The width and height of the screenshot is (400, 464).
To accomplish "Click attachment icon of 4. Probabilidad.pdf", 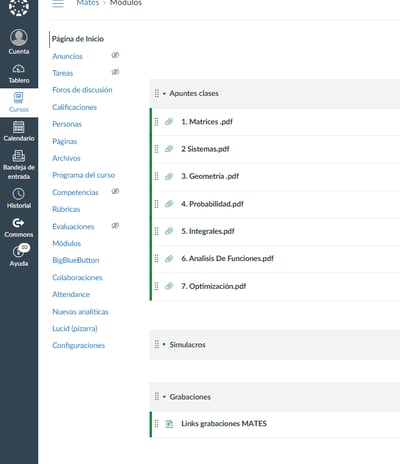I will click(x=169, y=204).
